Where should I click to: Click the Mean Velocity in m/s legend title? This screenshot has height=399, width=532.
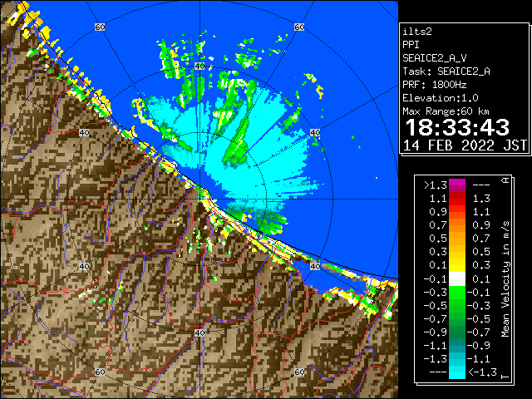[x=505, y=279]
